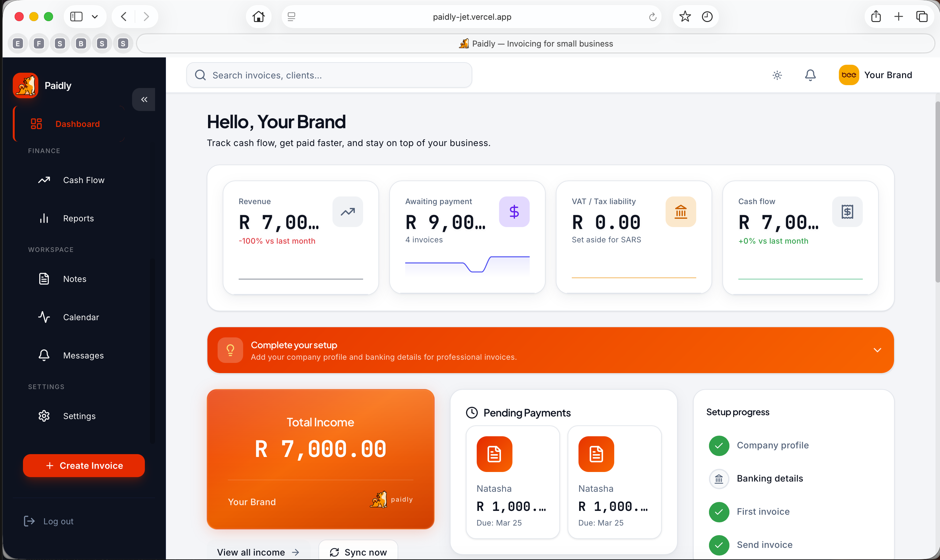Viewport: 940px width, 560px height.
Task: Click Log out in the sidebar
Action: point(49,521)
